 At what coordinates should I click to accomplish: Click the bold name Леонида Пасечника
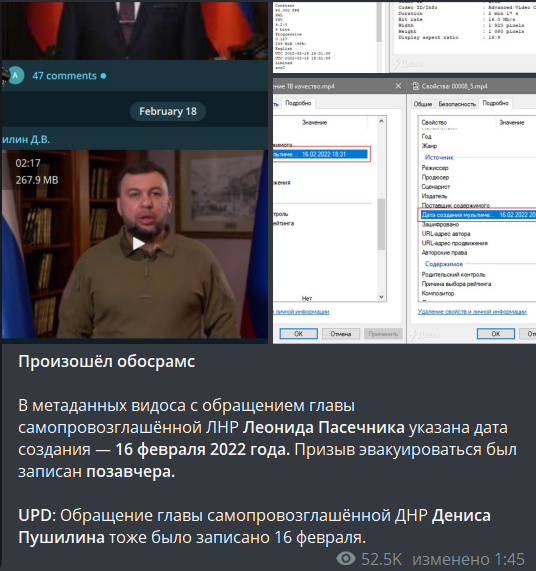point(323,428)
